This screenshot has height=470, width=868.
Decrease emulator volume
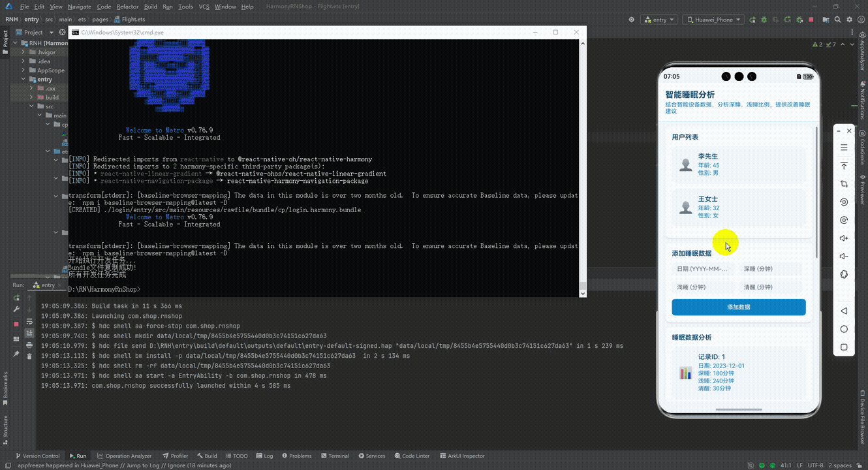[844, 257]
